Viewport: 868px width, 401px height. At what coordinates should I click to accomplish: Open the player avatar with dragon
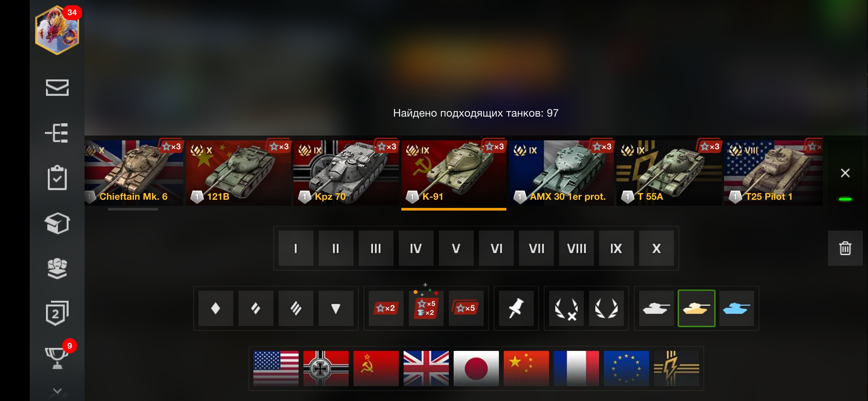57,30
